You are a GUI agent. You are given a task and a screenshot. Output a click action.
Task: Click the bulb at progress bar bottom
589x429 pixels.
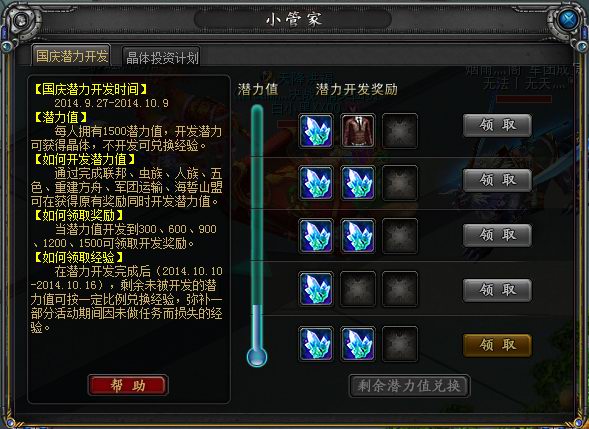(x=257, y=357)
